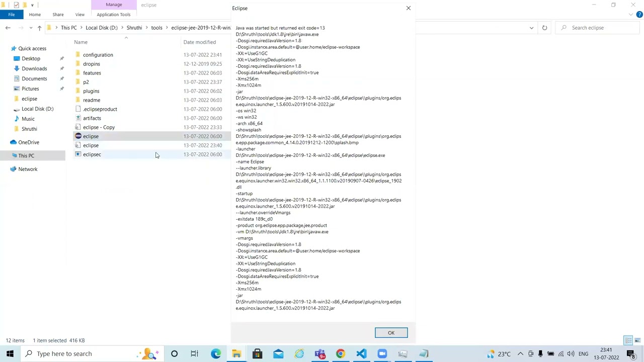Select the eclipse - Copy file

click(99, 127)
